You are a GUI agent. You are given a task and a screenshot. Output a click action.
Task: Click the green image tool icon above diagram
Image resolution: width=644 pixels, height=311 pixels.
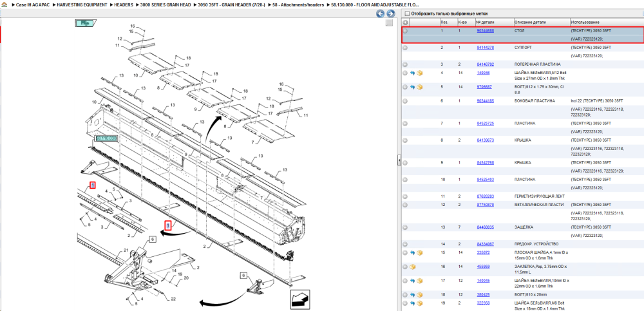tap(85, 23)
